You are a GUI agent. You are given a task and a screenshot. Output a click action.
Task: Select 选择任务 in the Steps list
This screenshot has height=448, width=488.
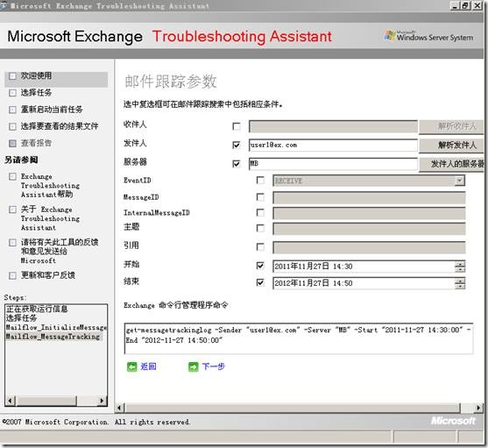(x=21, y=318)
